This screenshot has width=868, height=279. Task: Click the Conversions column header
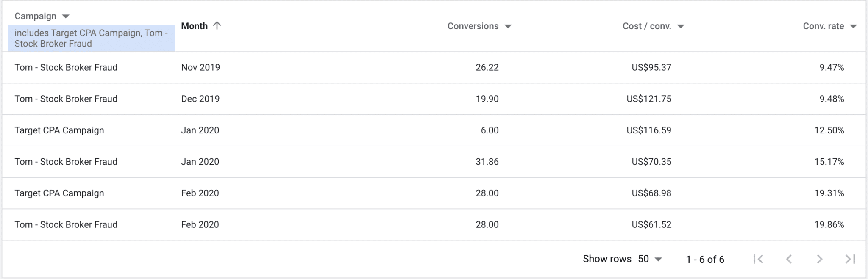point(473,26)
